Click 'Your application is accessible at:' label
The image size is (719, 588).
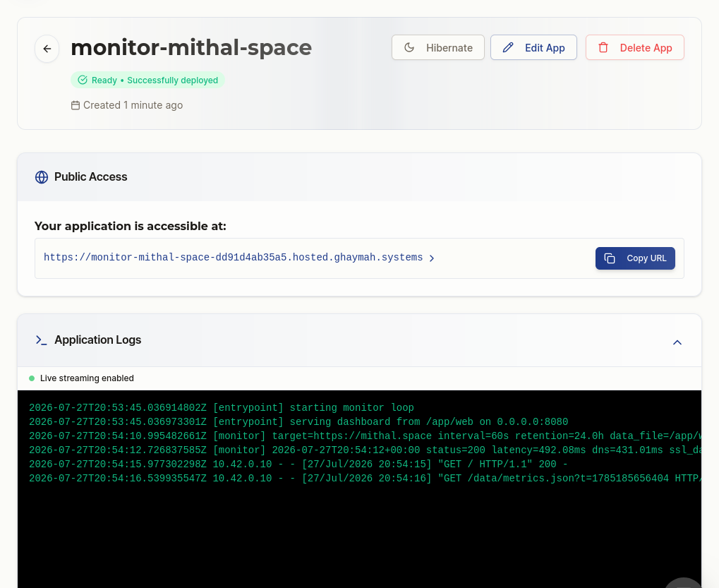click(131, 226)
